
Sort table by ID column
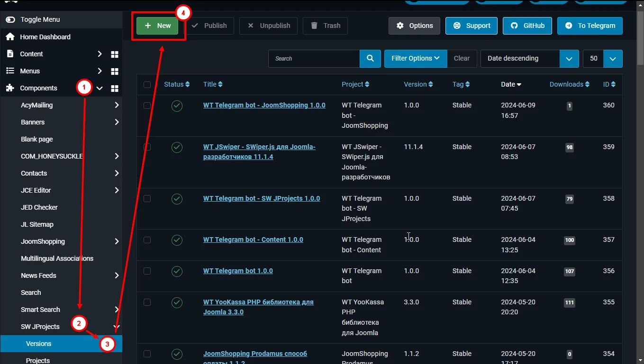[609, 84]
